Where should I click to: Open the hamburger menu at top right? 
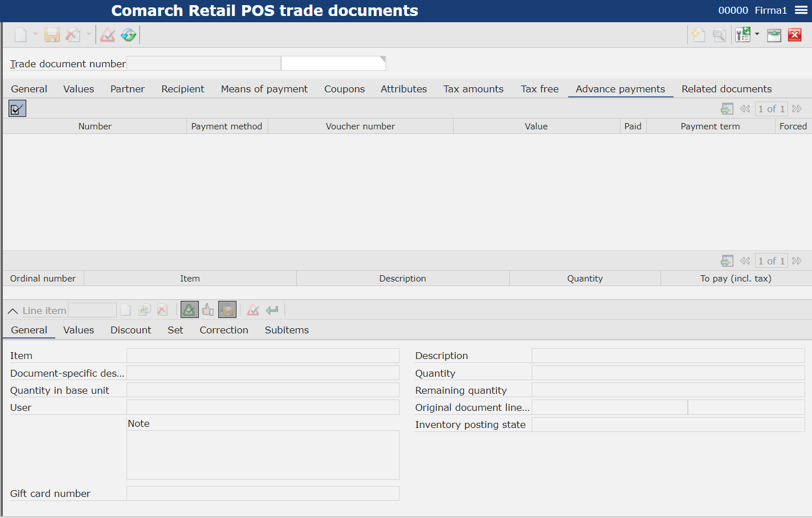pos(801,10)
